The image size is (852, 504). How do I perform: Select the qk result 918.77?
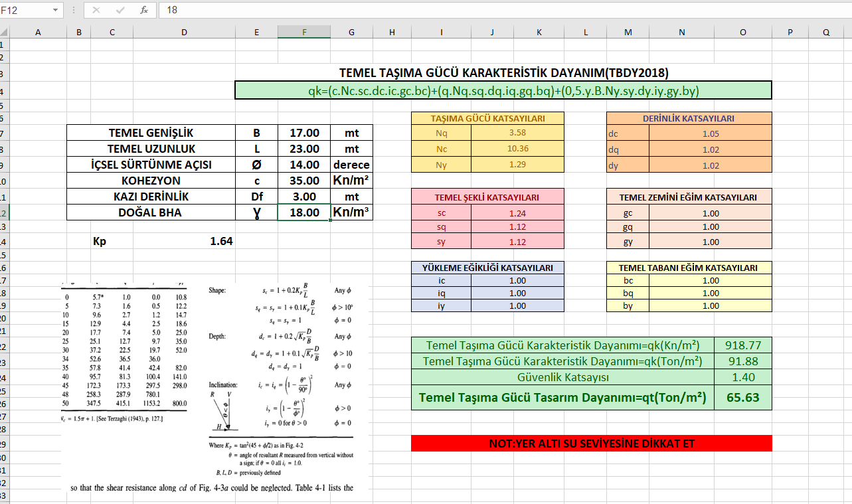(743, 345)
